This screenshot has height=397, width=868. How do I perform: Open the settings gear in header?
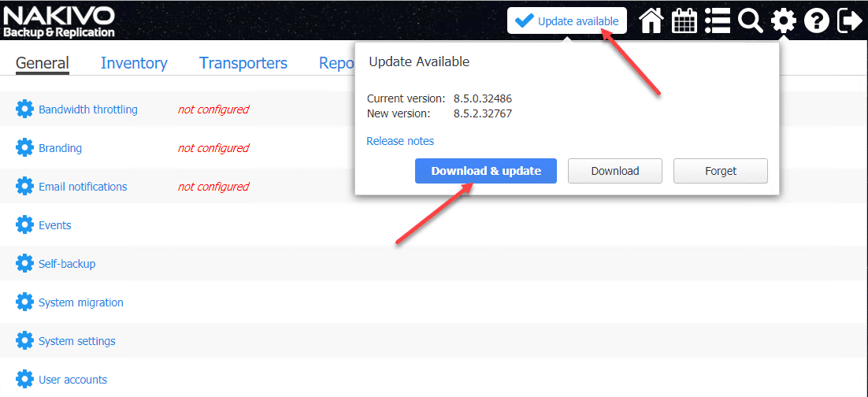pos(783,21)
